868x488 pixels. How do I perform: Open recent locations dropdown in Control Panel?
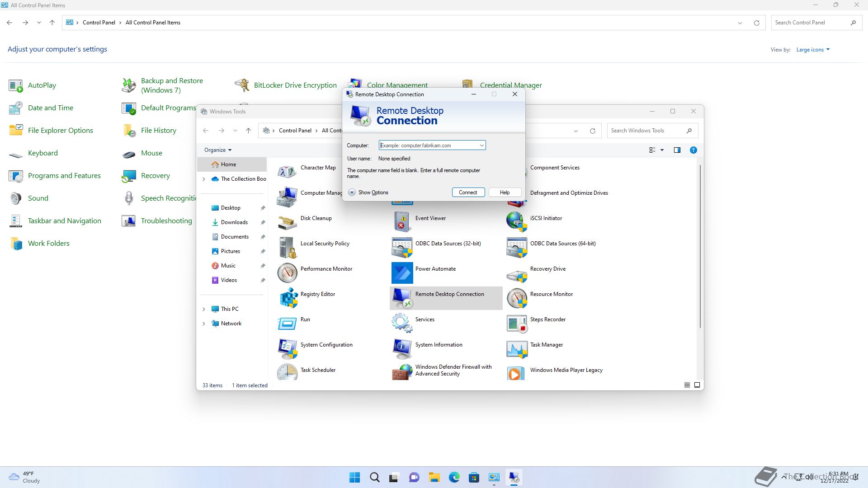tap(39, 23)
